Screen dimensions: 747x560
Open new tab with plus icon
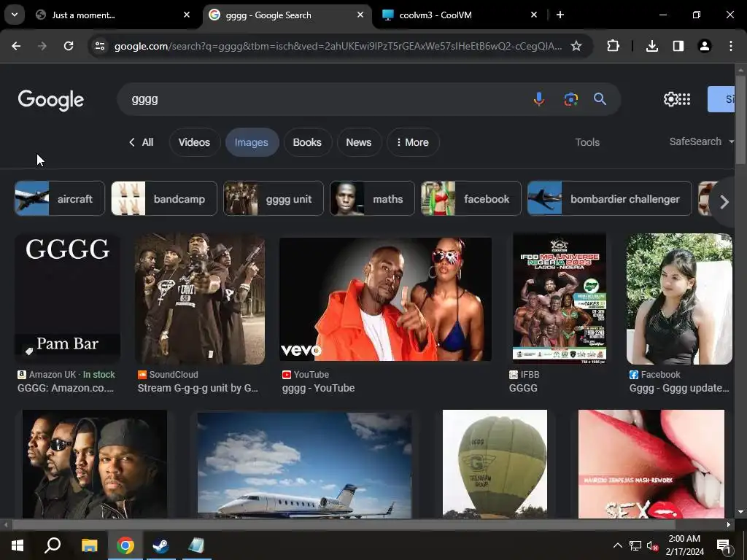560,15
